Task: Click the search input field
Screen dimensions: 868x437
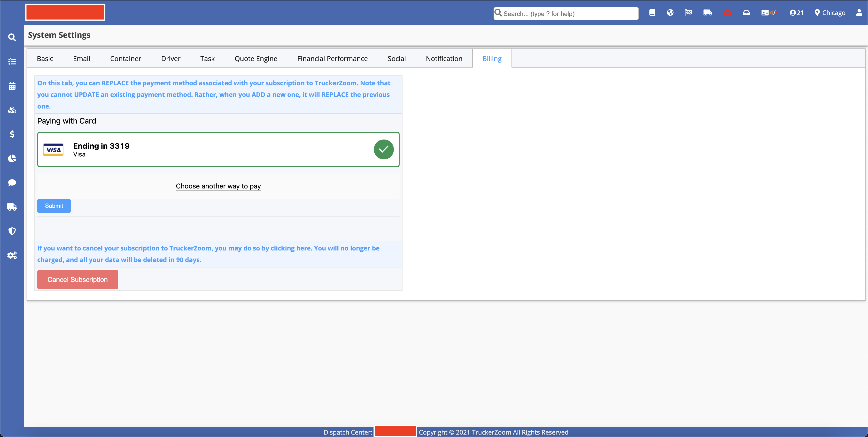Action: [569, 14]
